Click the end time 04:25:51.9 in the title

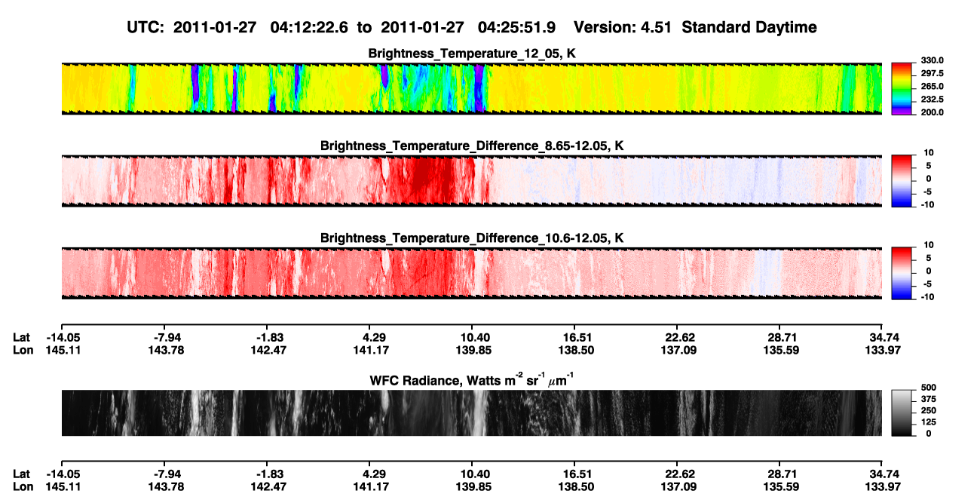[x=517, y=28]
